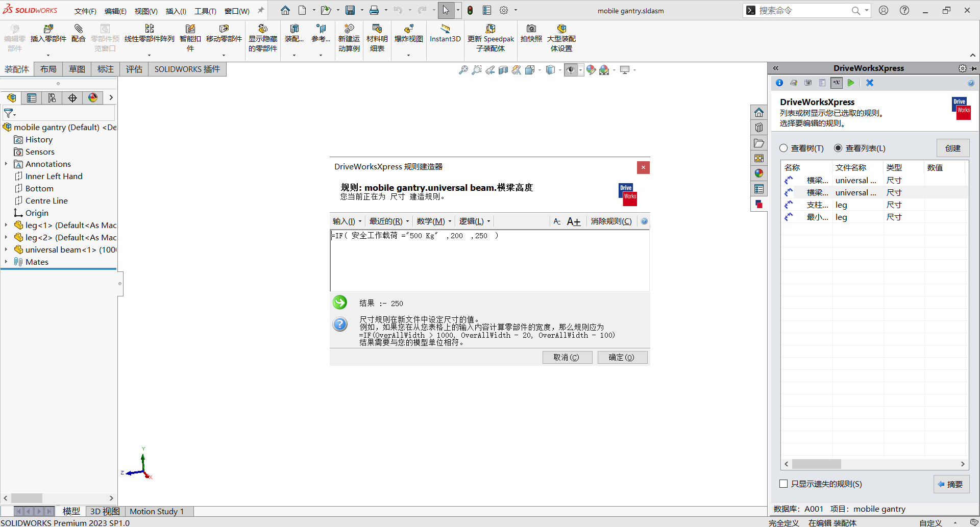Screen dimensions: 980x527
Task: Click New Motion Study (新建运动算例)
Action: pyautogui.click(x=349, y=38)
